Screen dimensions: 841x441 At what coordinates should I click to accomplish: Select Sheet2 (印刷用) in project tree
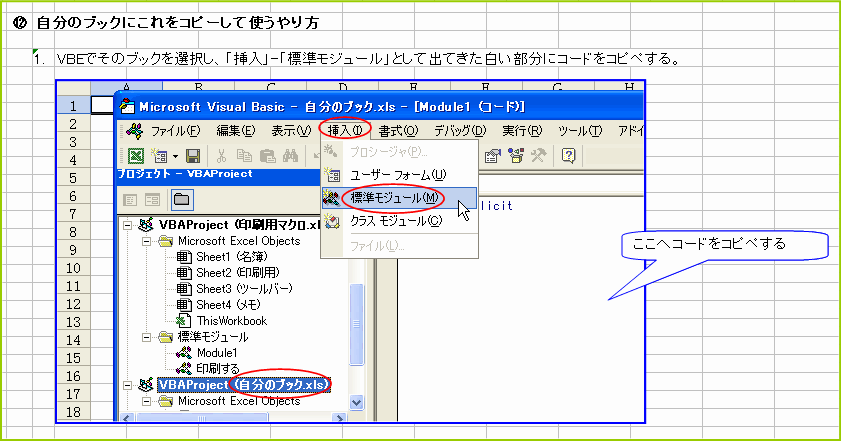point(238,273)
